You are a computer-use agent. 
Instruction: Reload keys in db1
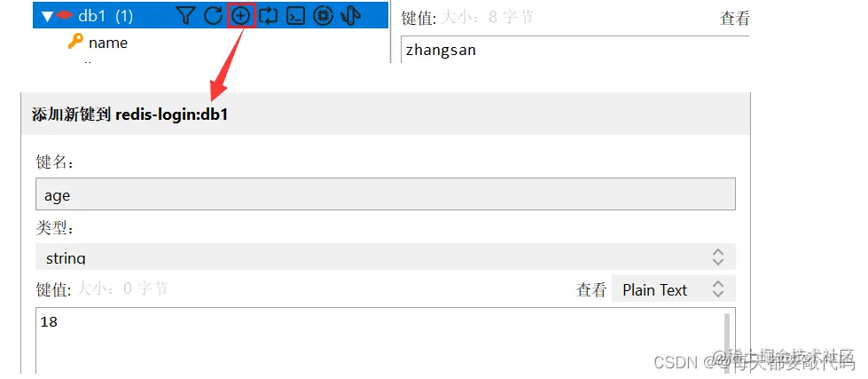(x=213, y=16)
